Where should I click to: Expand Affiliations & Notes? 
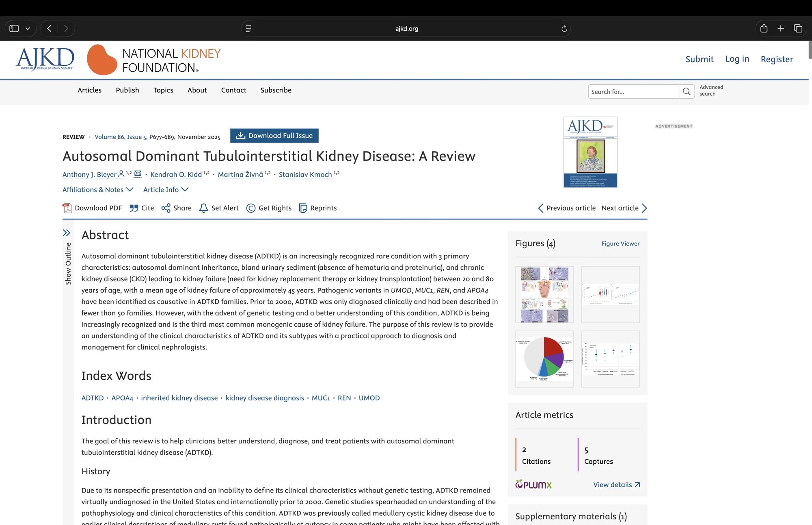tap(98, 189)
